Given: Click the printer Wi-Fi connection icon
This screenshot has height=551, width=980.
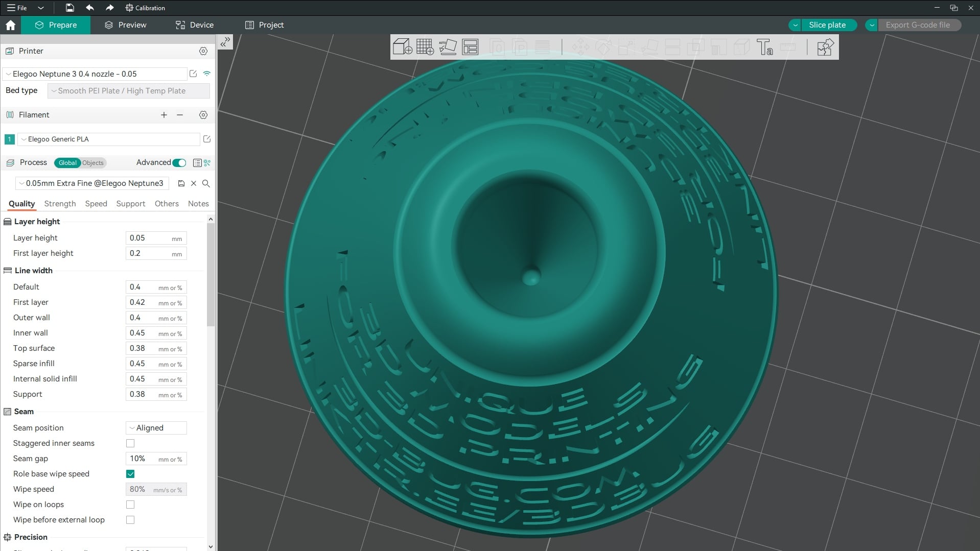Looking at the screenshot, I should click(207, 74).
